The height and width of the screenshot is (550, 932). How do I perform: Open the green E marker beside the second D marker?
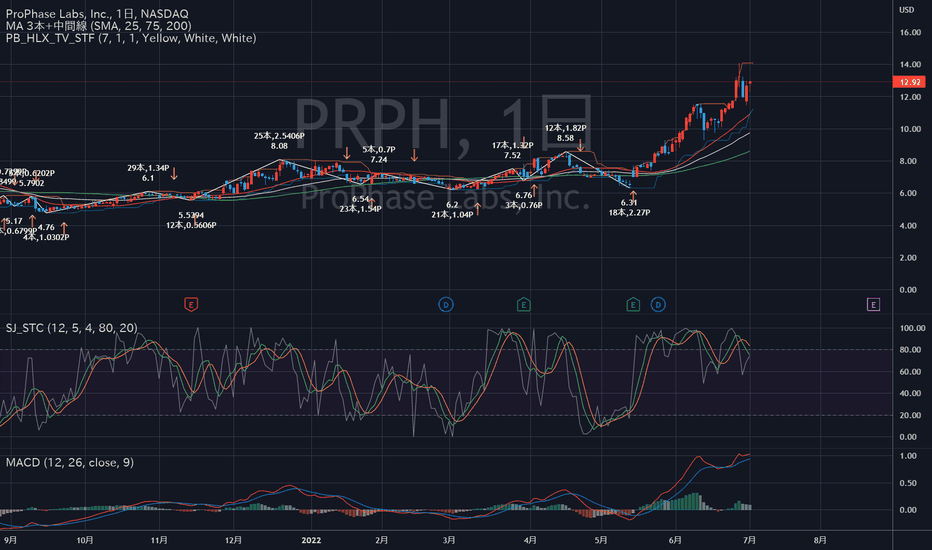[x=633, y=305]
